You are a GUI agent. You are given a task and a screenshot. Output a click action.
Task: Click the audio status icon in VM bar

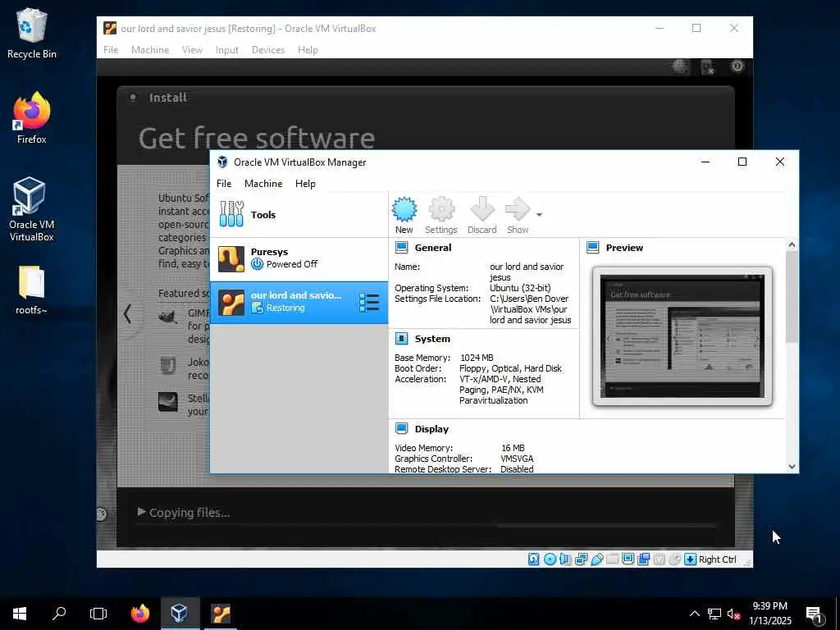tap(565, 559)
